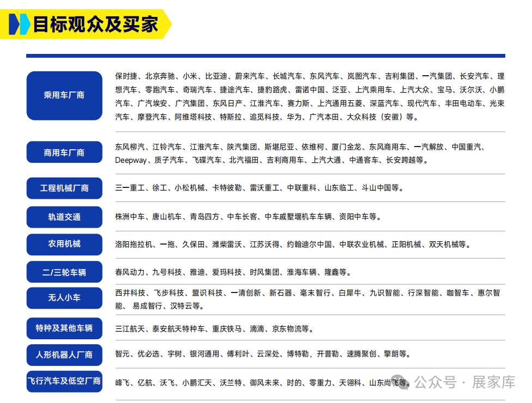532x403 pixels.
Task: Select the 轨道交通 category block
Action: pos(64,216)
